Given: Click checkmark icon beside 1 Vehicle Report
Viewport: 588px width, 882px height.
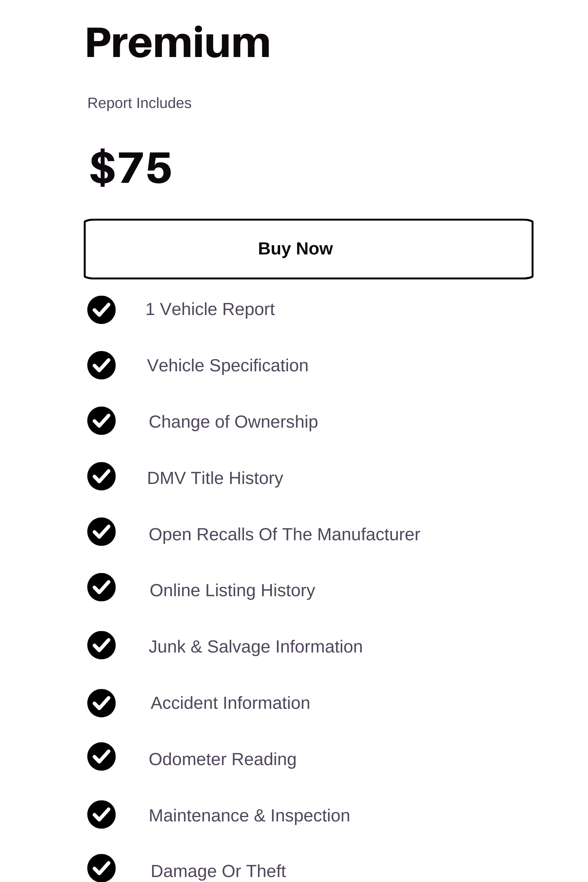Looking at the screenshot, I should (x=101, y=310).
